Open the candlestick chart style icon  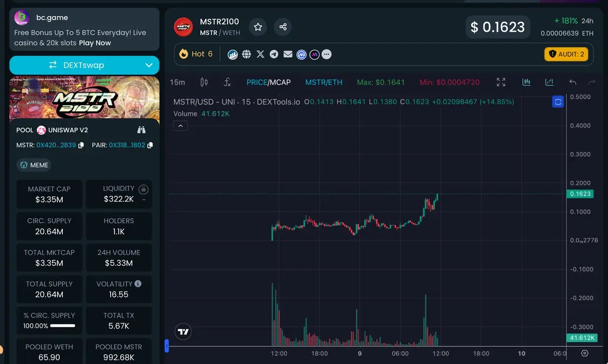click(x=204, y=82)
